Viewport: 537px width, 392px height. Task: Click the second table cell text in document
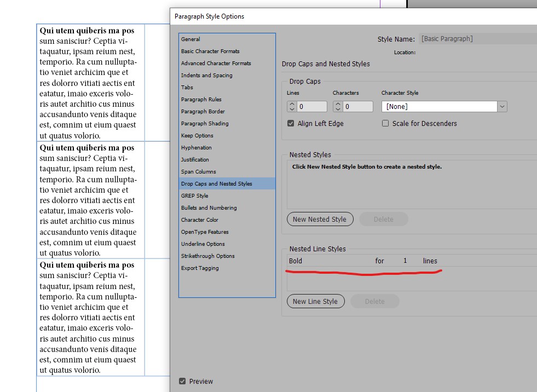tap(88, 200)
